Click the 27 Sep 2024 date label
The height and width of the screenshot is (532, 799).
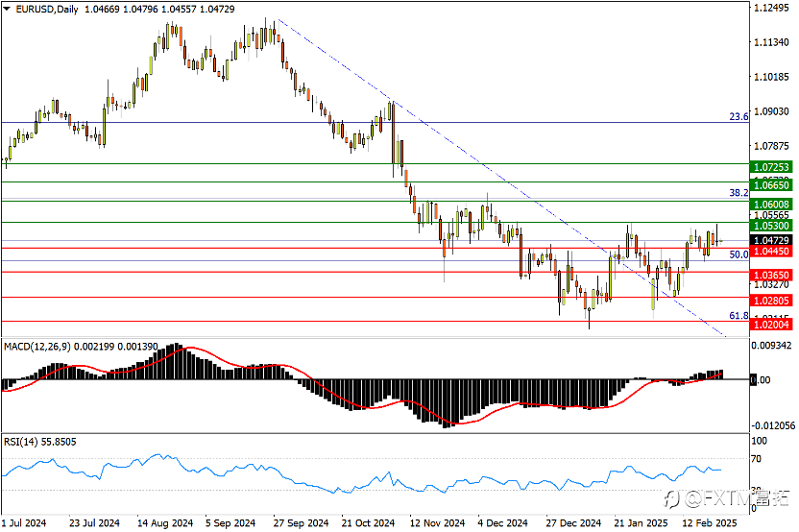click(x=302, y=523)
